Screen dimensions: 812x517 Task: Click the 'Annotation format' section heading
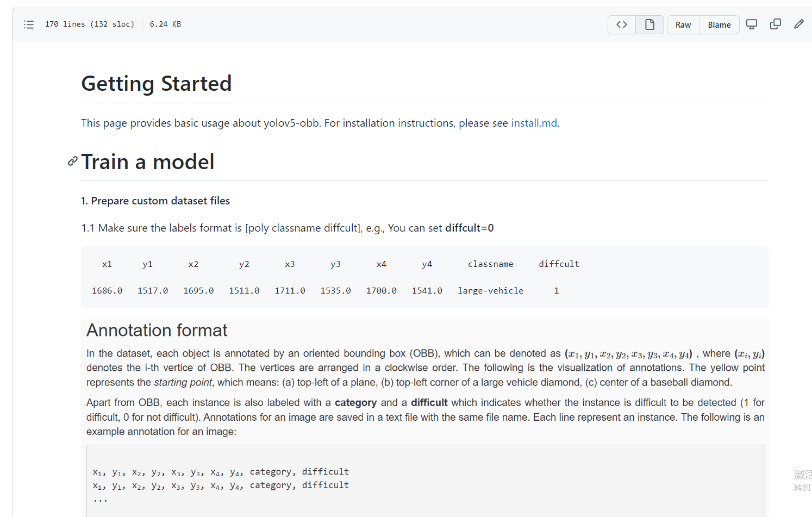(x=157, y=330)
